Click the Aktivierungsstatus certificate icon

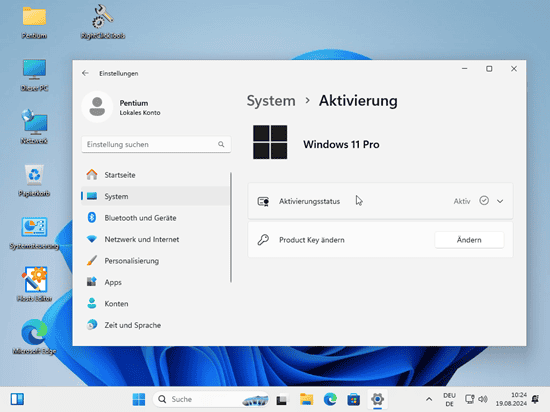tap(263, 201)
